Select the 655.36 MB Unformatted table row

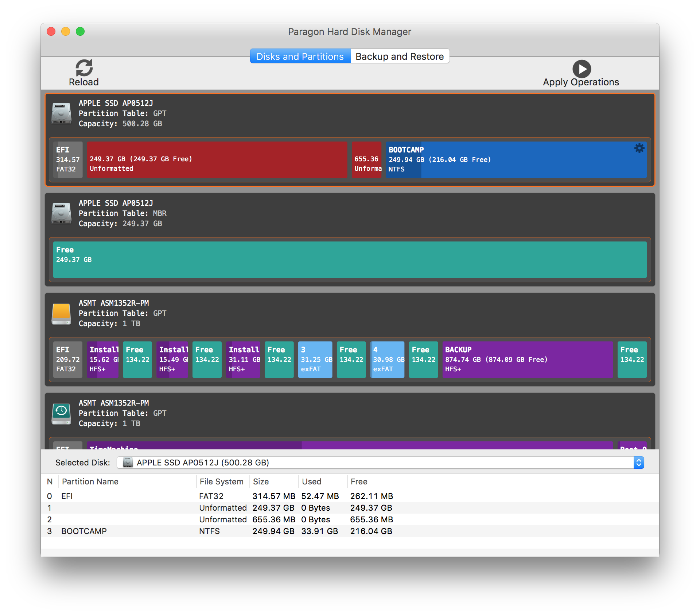point(350,519)
